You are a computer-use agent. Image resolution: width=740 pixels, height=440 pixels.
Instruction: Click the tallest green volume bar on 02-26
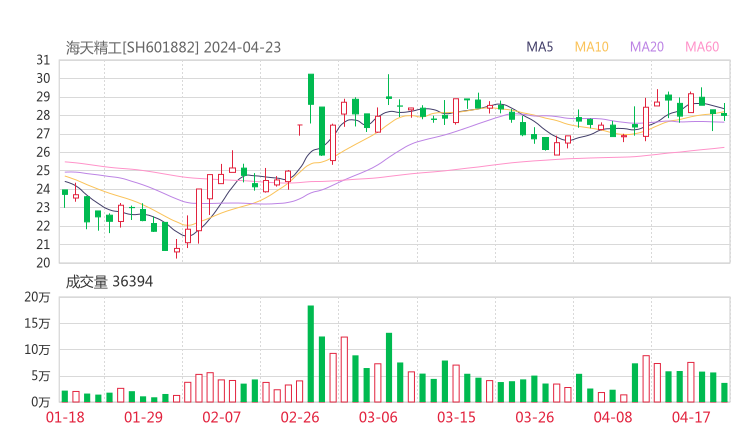pos(311,354)
